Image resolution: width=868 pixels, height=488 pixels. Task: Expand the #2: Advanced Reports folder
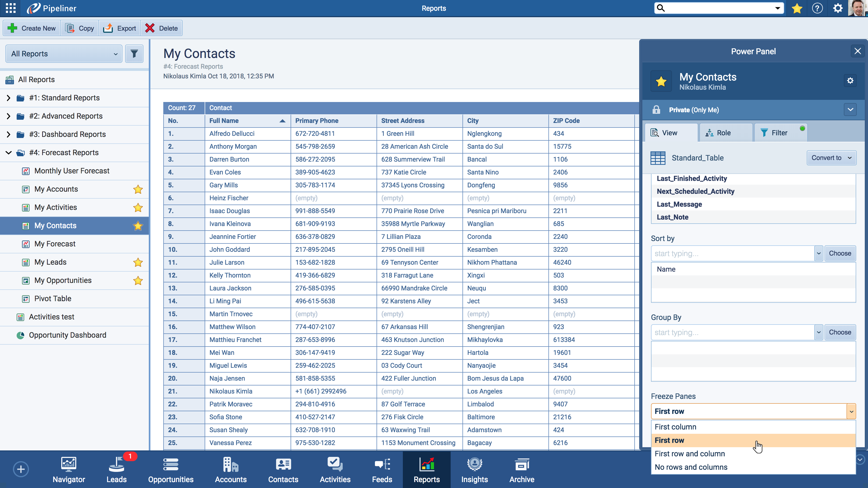click(x=8, y=116)
